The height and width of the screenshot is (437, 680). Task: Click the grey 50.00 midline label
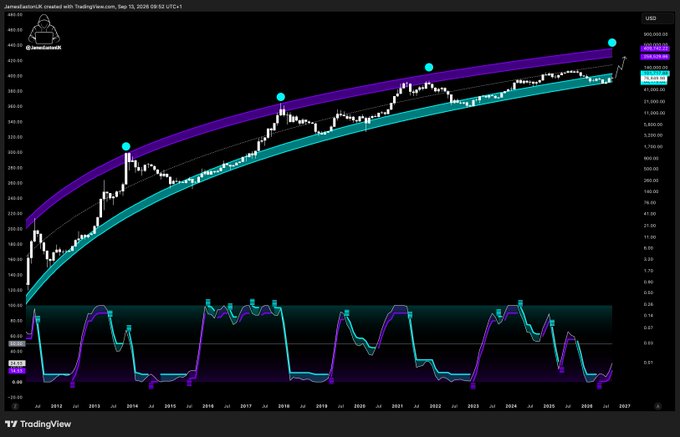point(16,343)
